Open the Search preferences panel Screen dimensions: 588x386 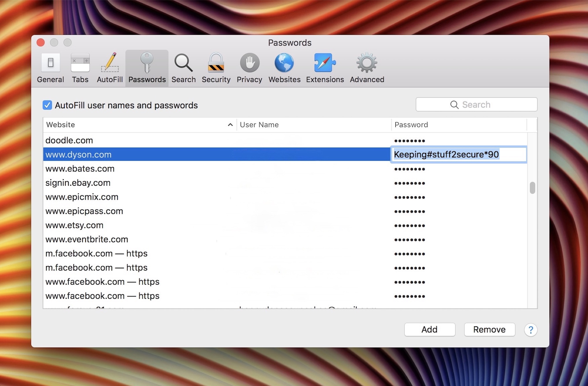(x=183, y=67)
